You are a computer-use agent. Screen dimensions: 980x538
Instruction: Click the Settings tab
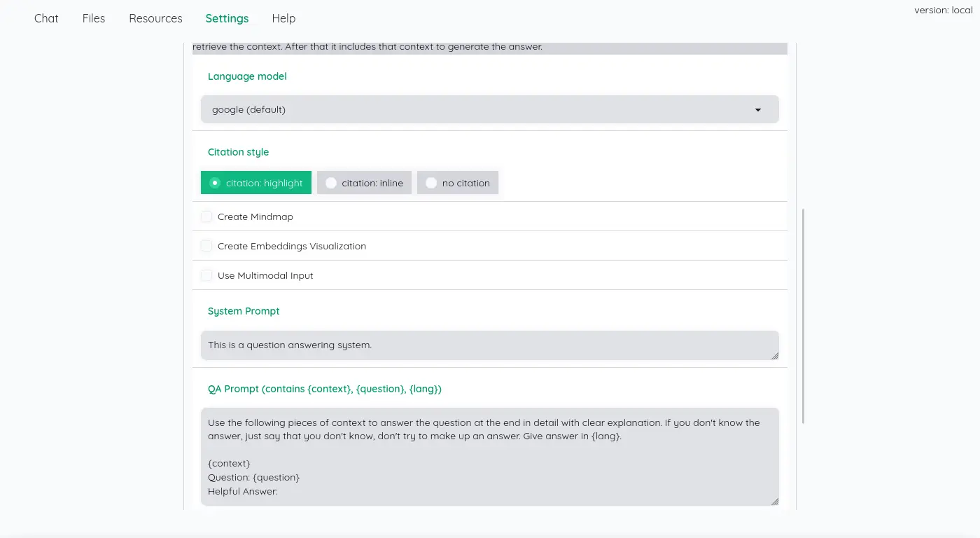[x=227, y=19]
